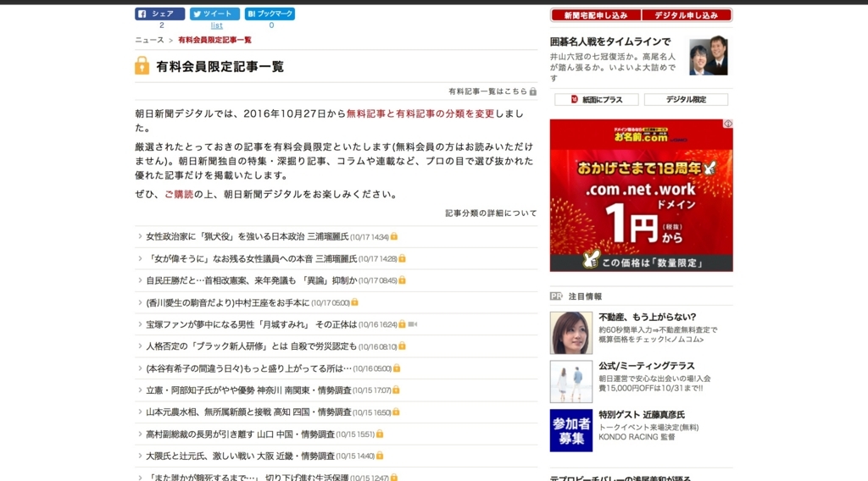Viewport: 868px width, 481px height.
Task: Open the tweet 'list' link
Action: [216, 25]
